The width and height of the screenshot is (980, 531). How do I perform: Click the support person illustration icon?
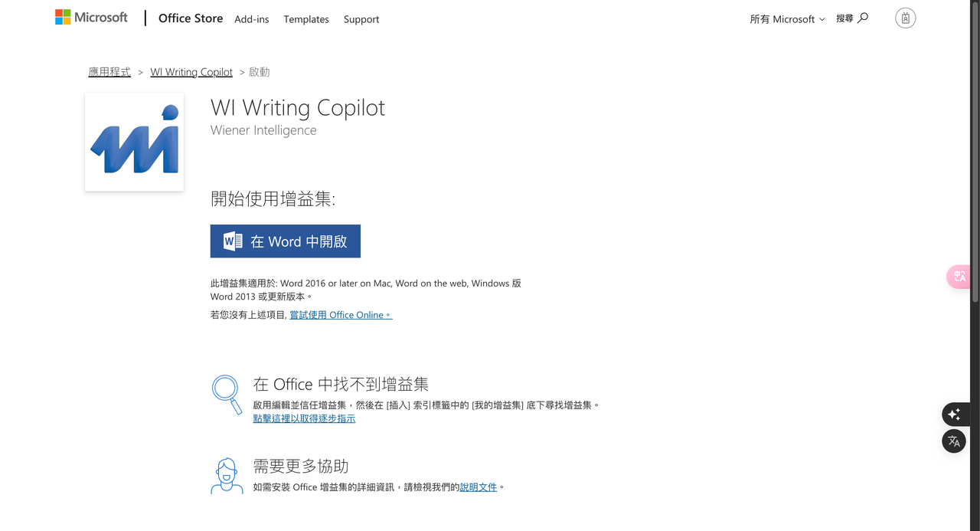pos(227,476)
